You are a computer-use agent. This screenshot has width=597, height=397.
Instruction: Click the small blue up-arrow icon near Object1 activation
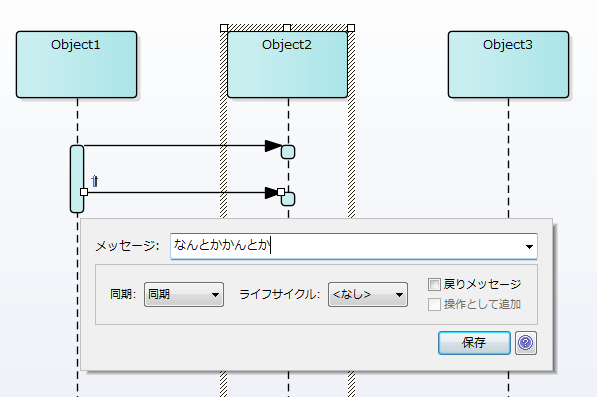pyautogui.click(x=94, y=181)
